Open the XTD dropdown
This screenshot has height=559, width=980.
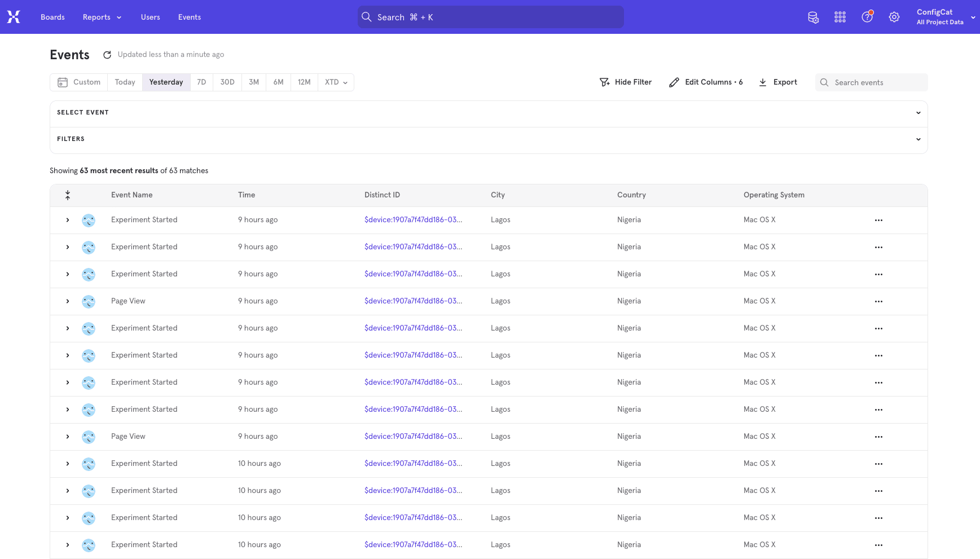335,82
